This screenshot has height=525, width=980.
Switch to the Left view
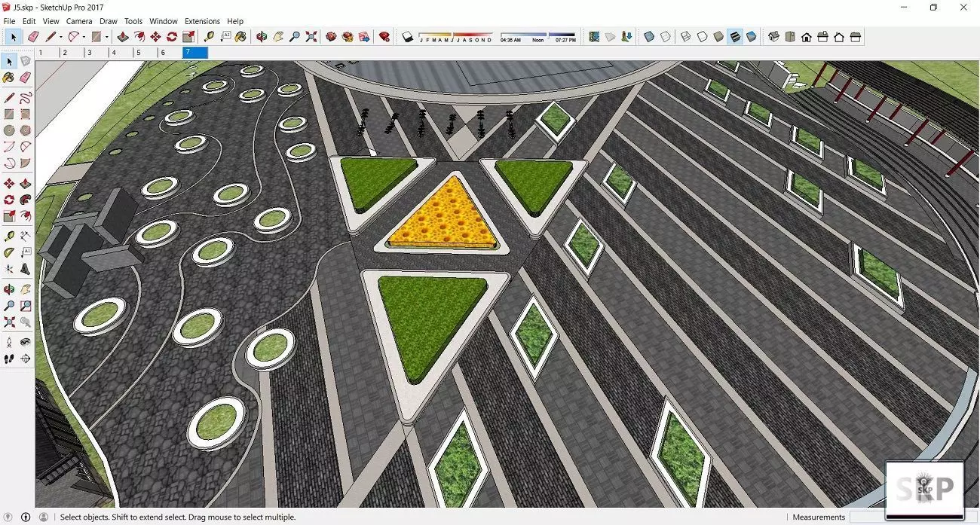tap(856, 37)
